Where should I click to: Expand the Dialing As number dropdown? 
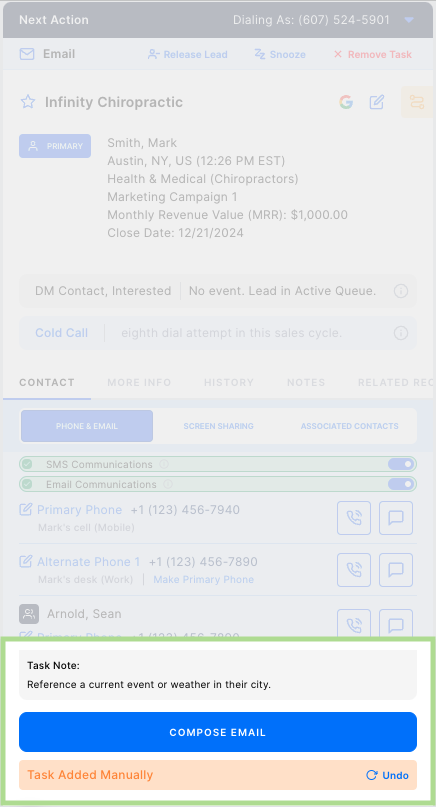[x=409, y=20]
